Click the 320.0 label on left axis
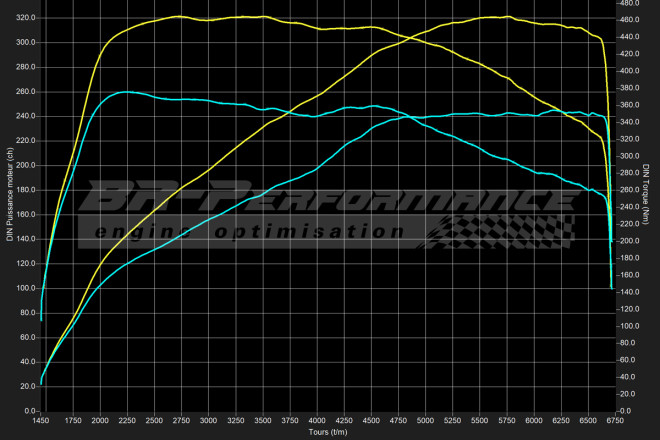 tap(24, 18)
